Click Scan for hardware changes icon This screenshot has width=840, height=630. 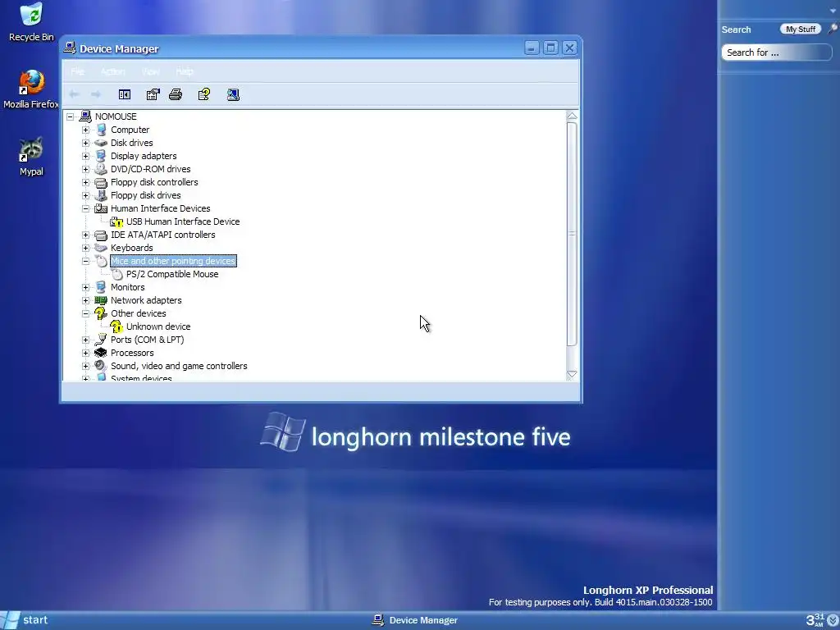pos(233,95)
